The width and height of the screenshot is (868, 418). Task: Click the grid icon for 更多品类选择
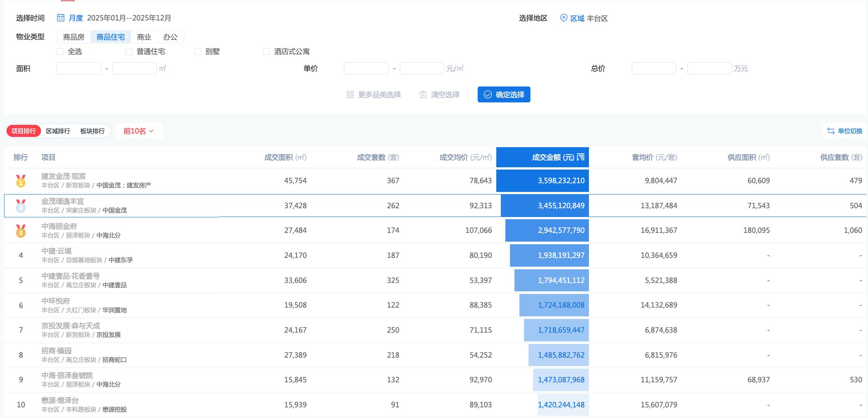tap(350, 94)
